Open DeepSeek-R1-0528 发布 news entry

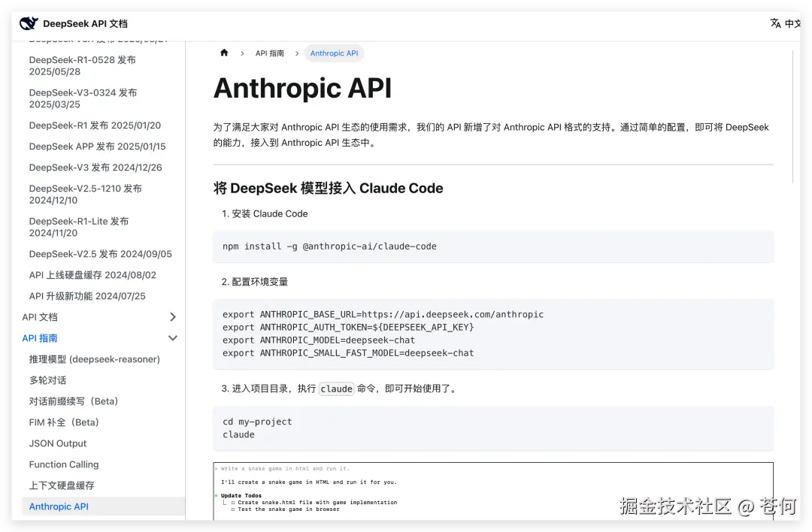(83, 65)
